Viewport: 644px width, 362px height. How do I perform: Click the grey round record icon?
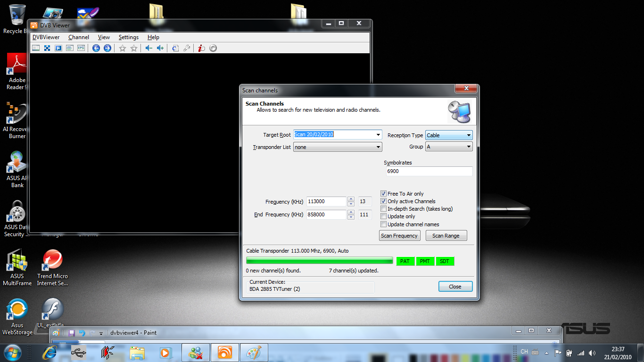(213, 48)
